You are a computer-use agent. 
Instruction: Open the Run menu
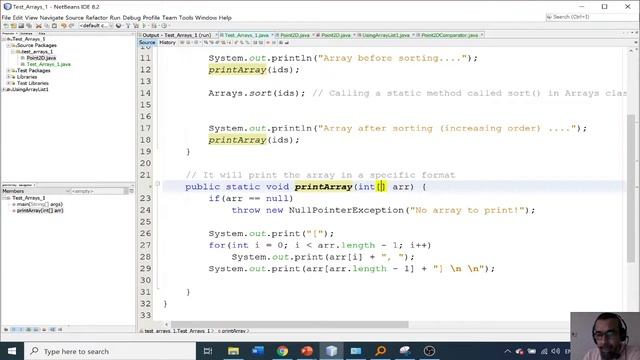pos(115,18)
